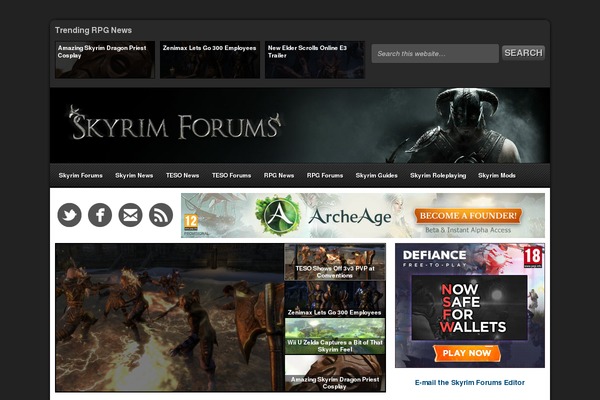Open slider item 'Amazing Skyrim Dragon Priest Cosplay'
The image size is (600, 400).
[x=335, y=374]
